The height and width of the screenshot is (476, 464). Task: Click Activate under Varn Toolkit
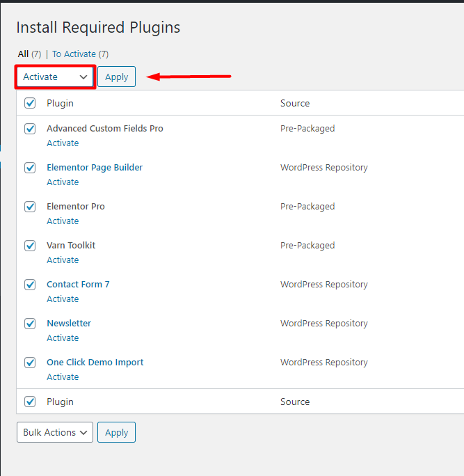[63, 260]
